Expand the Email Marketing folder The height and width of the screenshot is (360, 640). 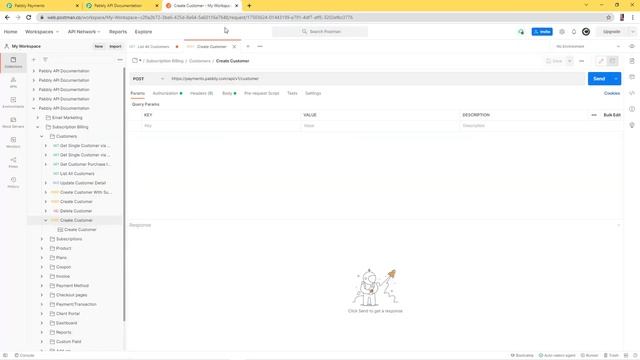click(x=38, y=118)
